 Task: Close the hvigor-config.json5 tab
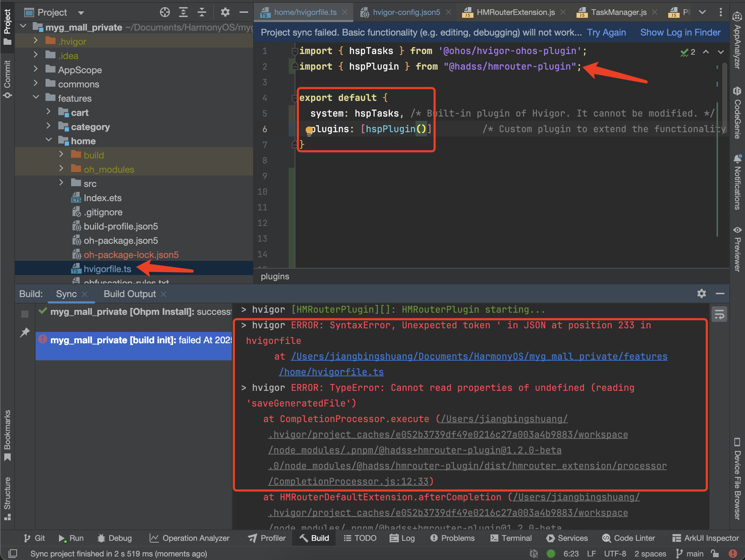(x=449, y=12)
